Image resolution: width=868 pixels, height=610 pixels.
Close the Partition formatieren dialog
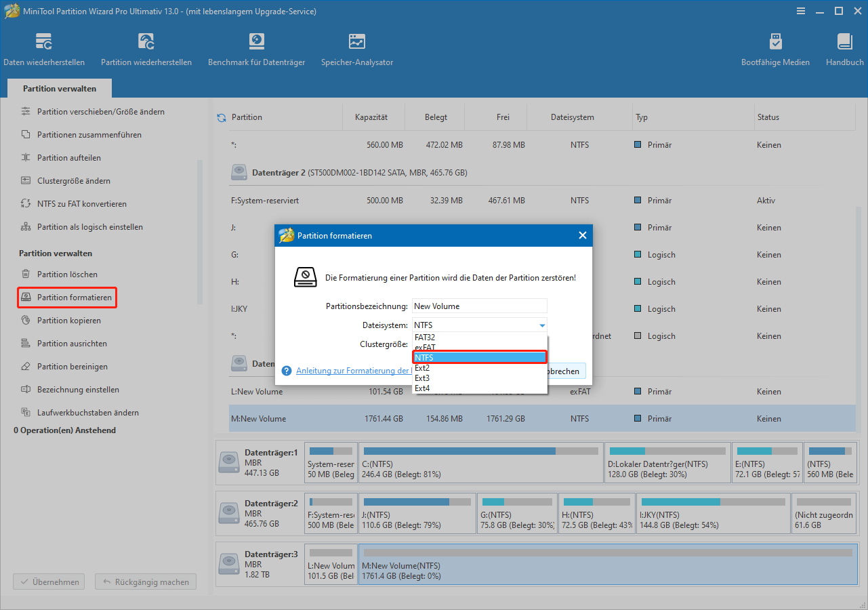click(x=582, y=236)
